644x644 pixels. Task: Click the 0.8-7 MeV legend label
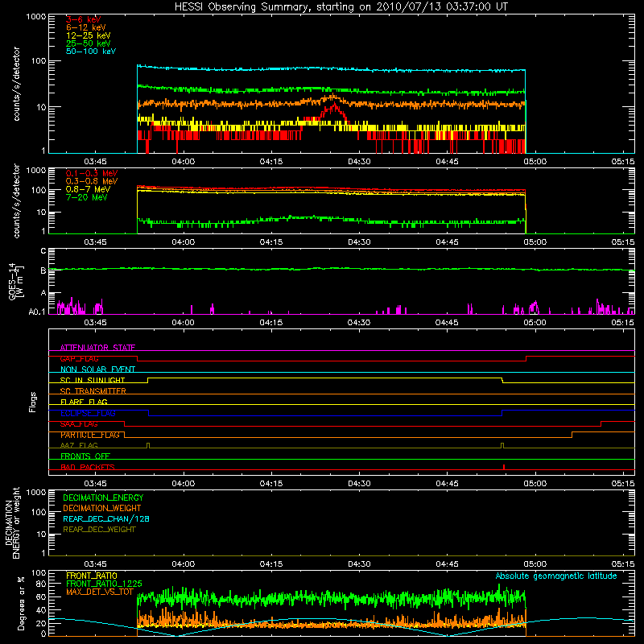88,189
